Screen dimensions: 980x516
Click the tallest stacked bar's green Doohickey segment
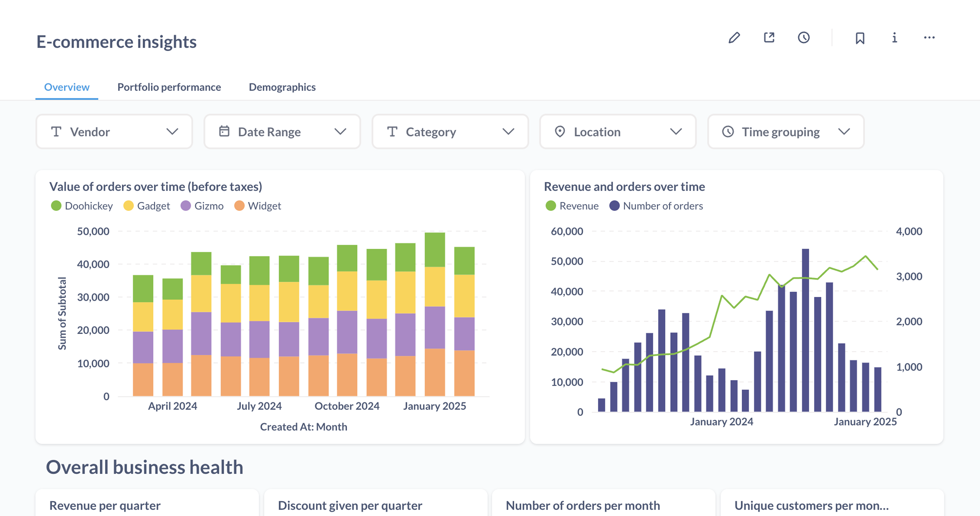click(435, 250)
